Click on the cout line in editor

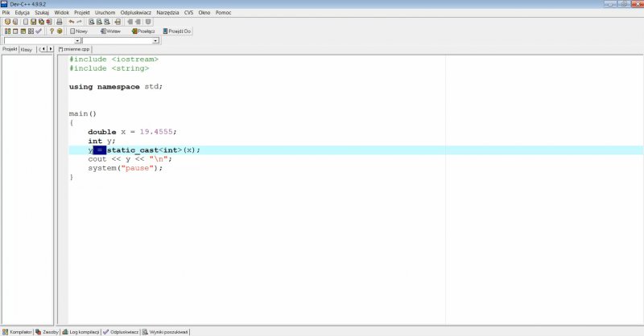(129, 159)
